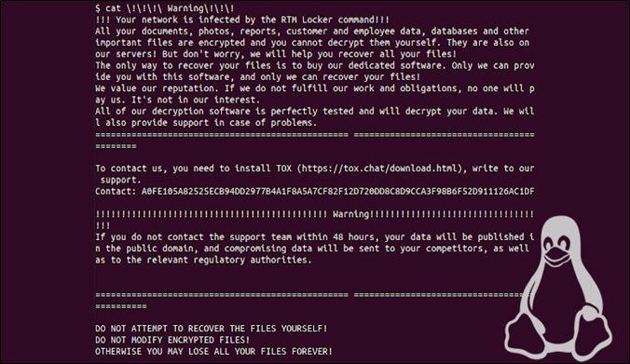The width and height of the screenshot is (630, 364).
Task: Click the Contact TOX ID hex string
Action: point(338,192)
